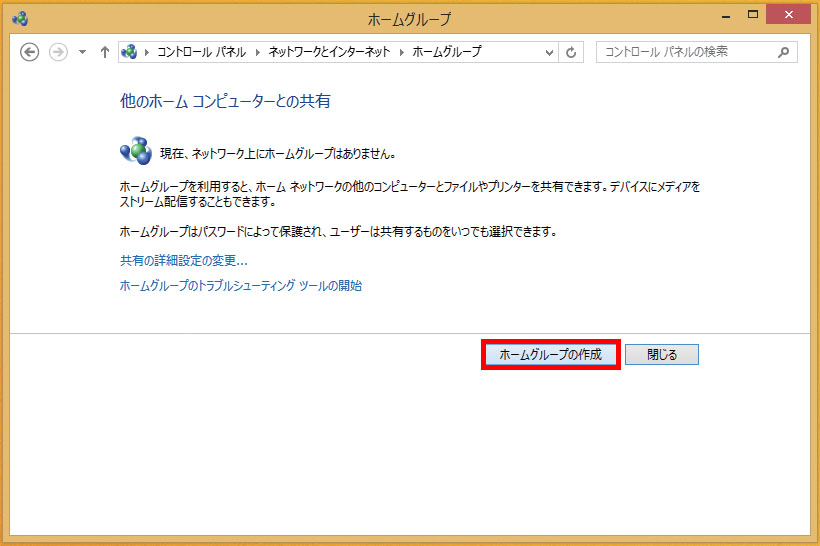Refresh the page with the refresh icon
The image size is (820, 546).
pos(571,52)
